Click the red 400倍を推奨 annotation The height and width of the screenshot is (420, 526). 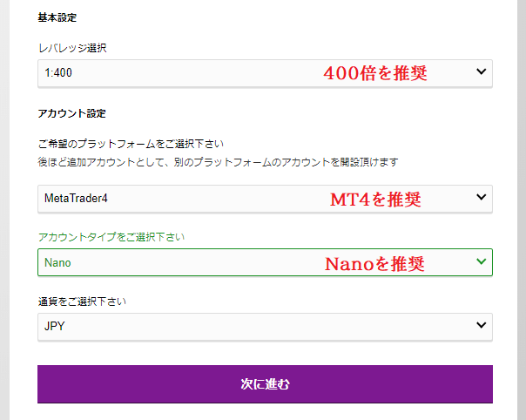point(374,74)
